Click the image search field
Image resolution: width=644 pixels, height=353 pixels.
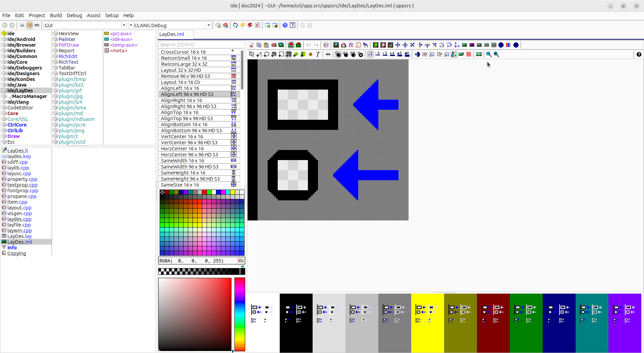(x=201, y=45)
